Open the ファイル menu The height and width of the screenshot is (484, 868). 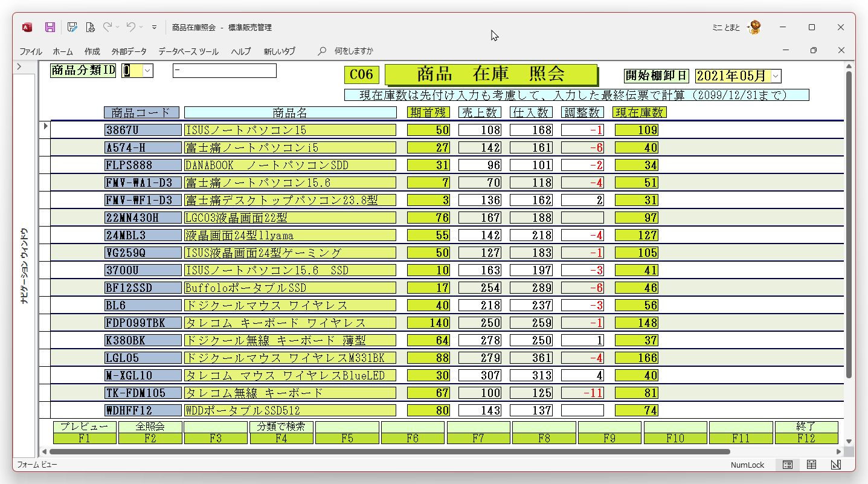[x=31, y=51]
